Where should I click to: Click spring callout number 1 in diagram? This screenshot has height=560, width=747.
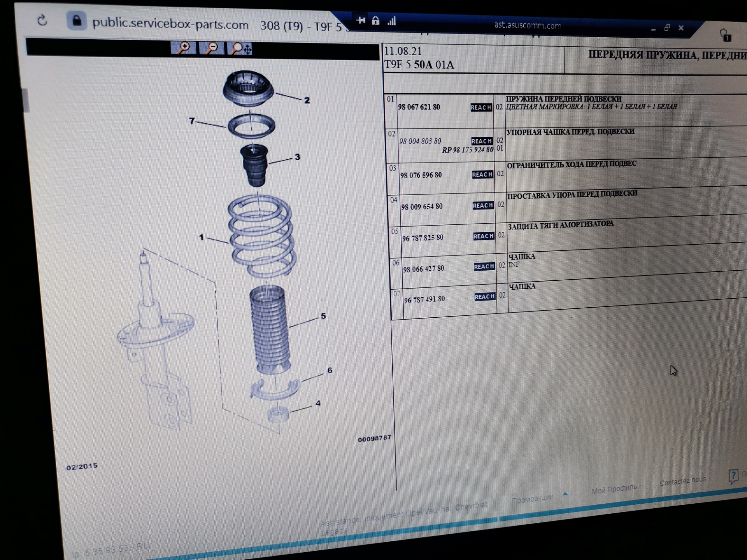coord(201,237)
